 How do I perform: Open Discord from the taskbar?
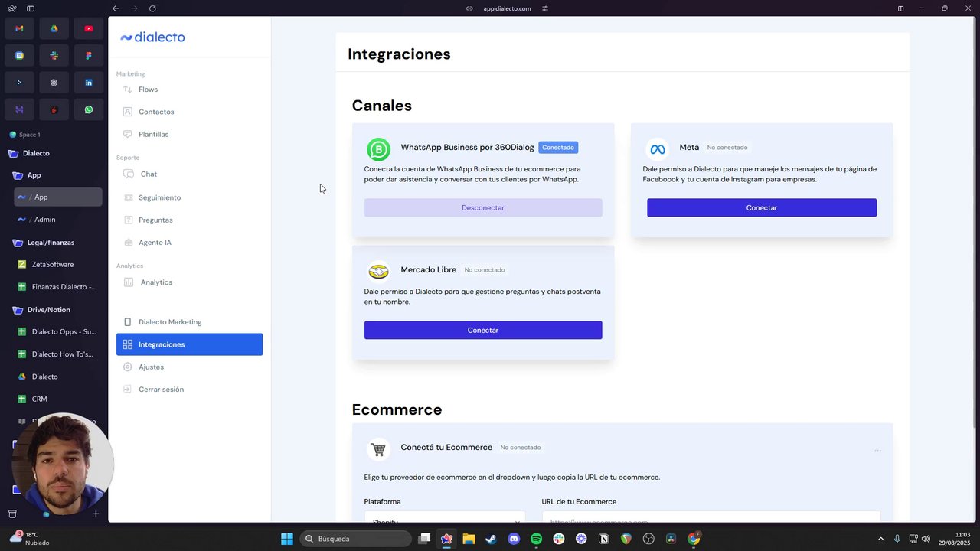[514, 539]
